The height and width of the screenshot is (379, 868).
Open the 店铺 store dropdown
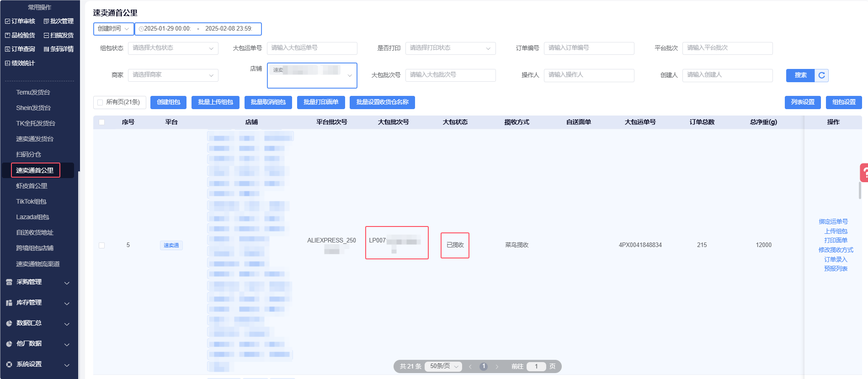coord(312,75)
